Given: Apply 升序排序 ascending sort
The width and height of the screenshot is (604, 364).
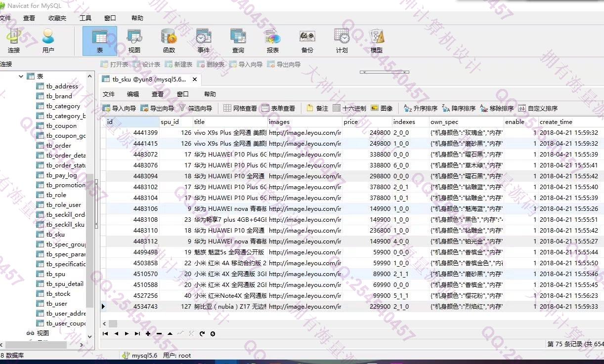Looking at the screenshot, I should tap(421, 108).
